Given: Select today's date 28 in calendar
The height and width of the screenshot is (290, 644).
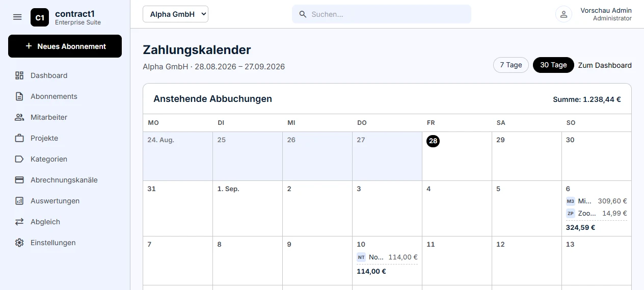Looking at the screenshot, I should tap(433, 141).
